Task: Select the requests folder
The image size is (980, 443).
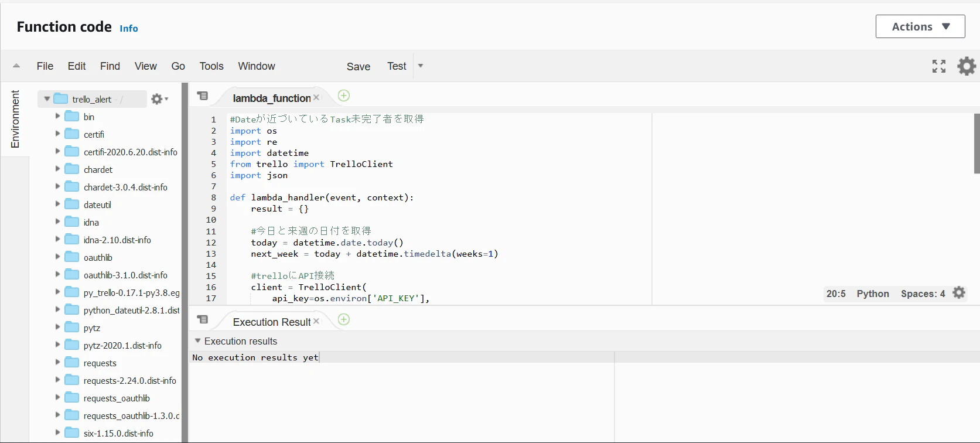Action: pos(100,363)
